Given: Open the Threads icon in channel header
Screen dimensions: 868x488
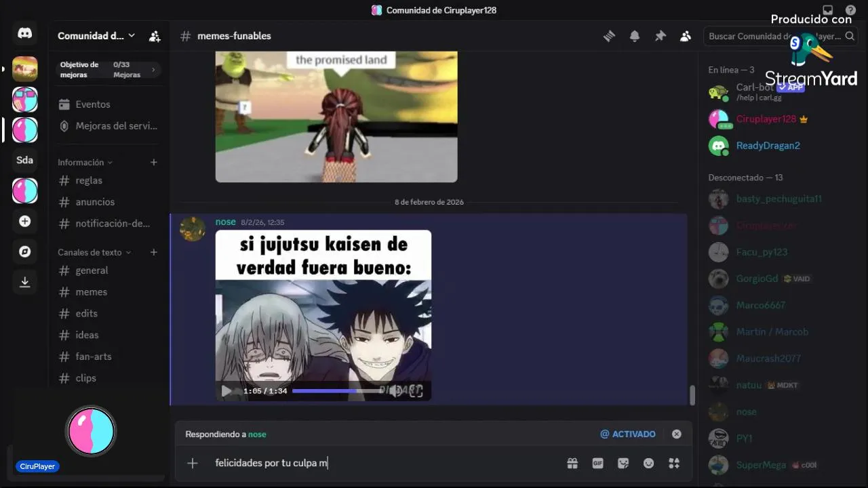Looking at the screenshot, I should pyautogui.click(x=609, y=36).
